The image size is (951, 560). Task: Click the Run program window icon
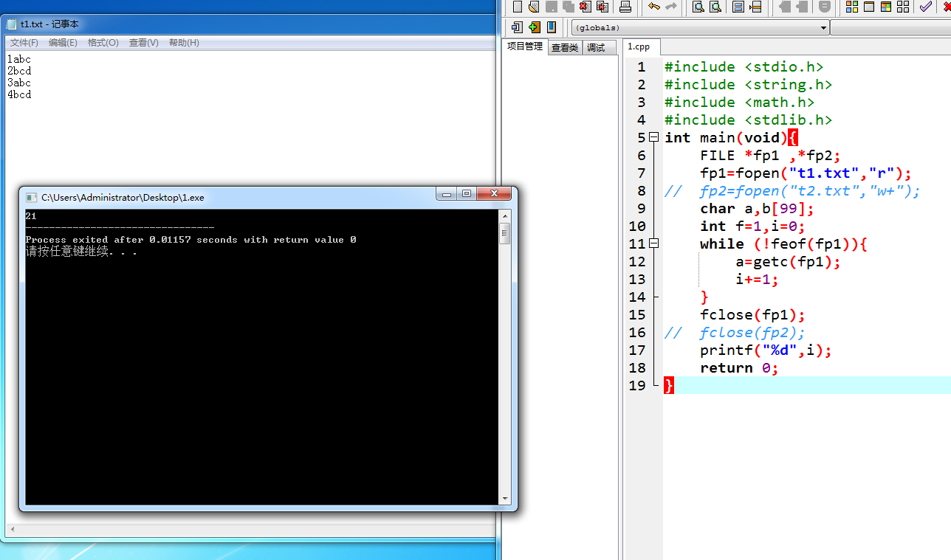[869, 7]
